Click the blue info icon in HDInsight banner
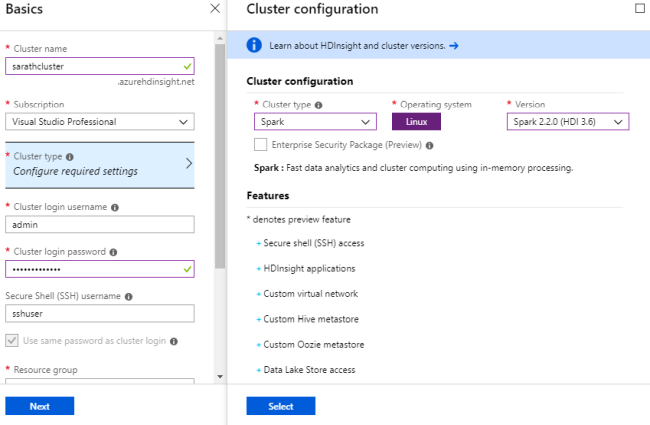This screenshot has height=425, width=650. click(x=254, y=45)
